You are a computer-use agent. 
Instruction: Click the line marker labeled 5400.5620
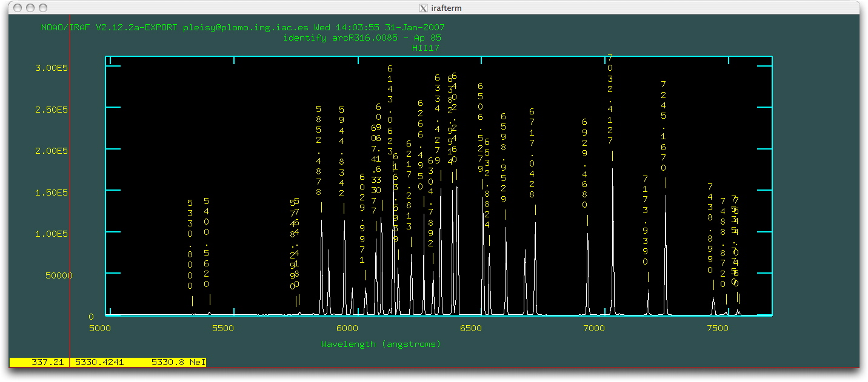(210, 299)
